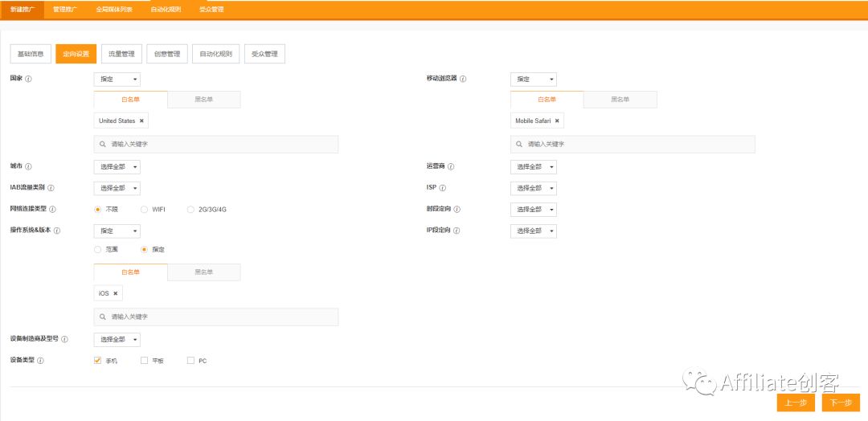Open the 设备制造商及型号 dropdown
868x421 pixels.
click(x=117, y=339)
